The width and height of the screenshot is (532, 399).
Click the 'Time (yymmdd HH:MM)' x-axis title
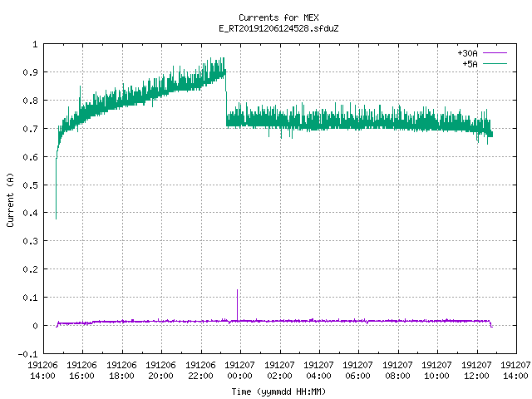click(278, 392)
